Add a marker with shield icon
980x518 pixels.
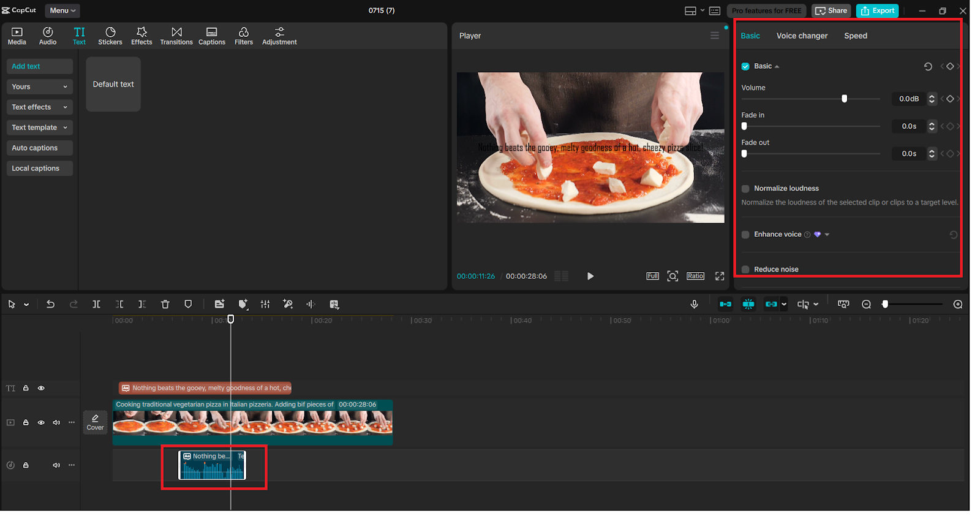click(x=188, y=304)
